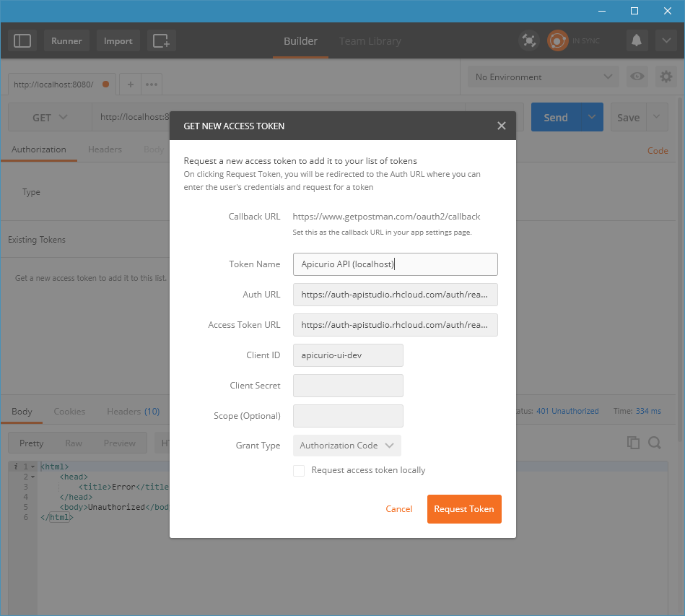Screen dimensions: 685x616
Task: Click the interceptor satellite icon
Action: [x=529, y=41]
